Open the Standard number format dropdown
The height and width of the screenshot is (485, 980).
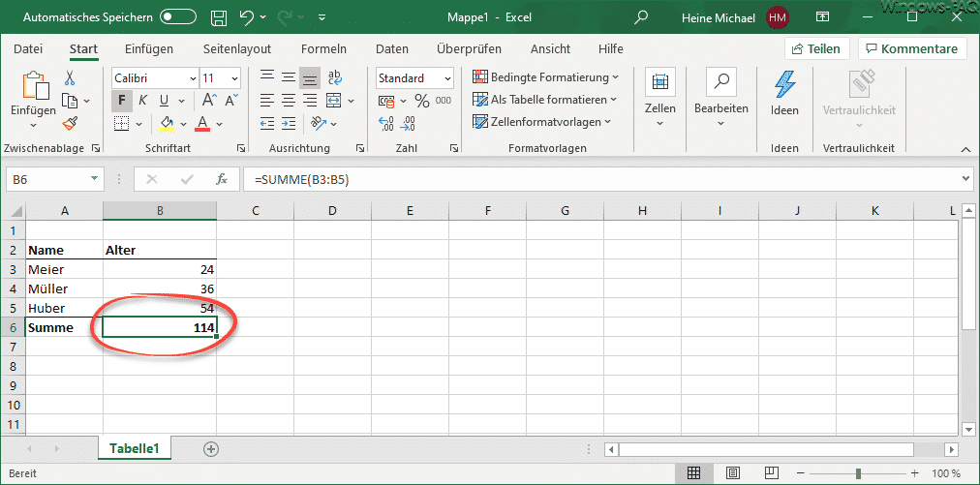coord(447,78)
